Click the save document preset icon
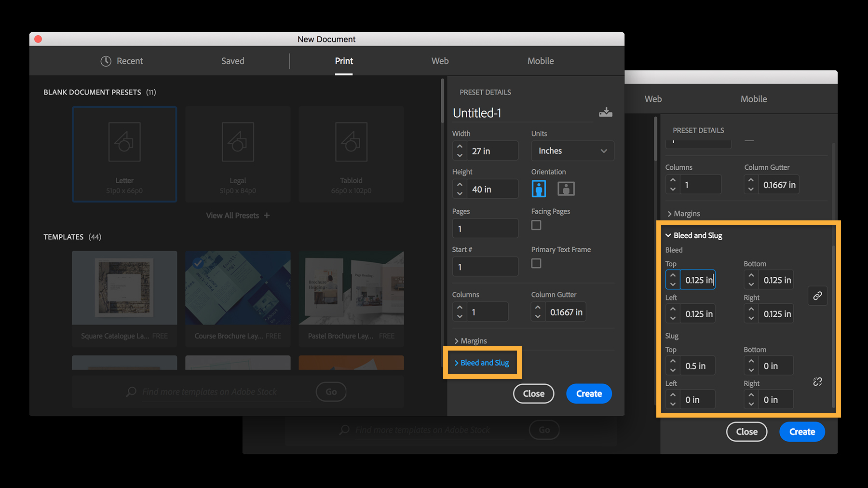The width and height of the screenshot is (868, 488). pyautogui.click(x=605, y=112)
